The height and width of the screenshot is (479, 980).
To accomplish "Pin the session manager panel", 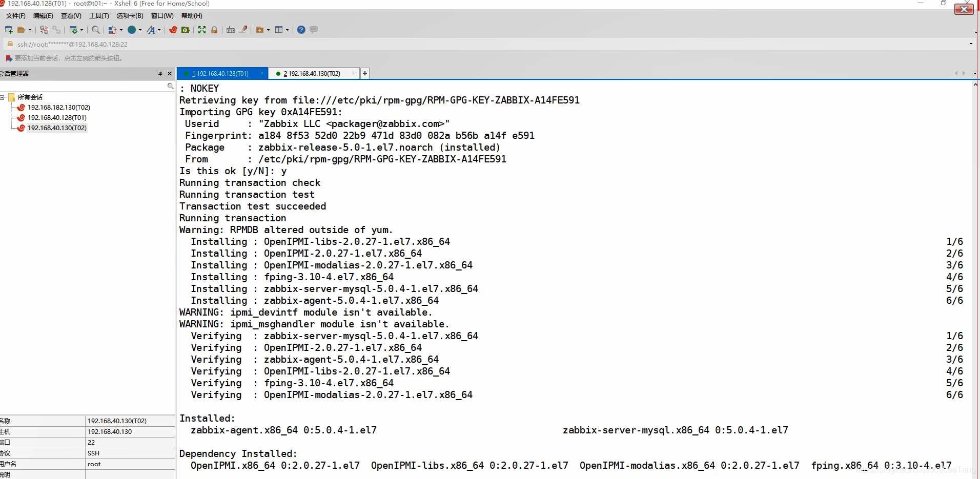I will coord(160,74).
